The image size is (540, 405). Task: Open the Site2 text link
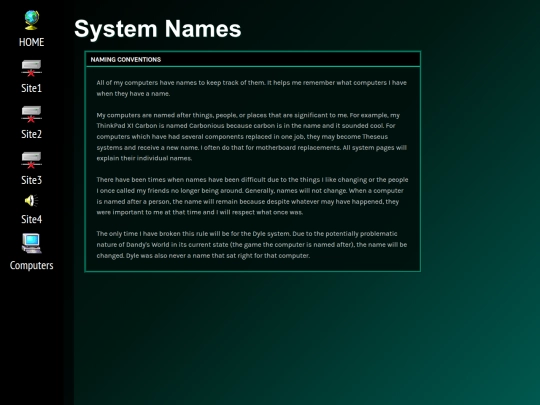[x=31, y=134]
